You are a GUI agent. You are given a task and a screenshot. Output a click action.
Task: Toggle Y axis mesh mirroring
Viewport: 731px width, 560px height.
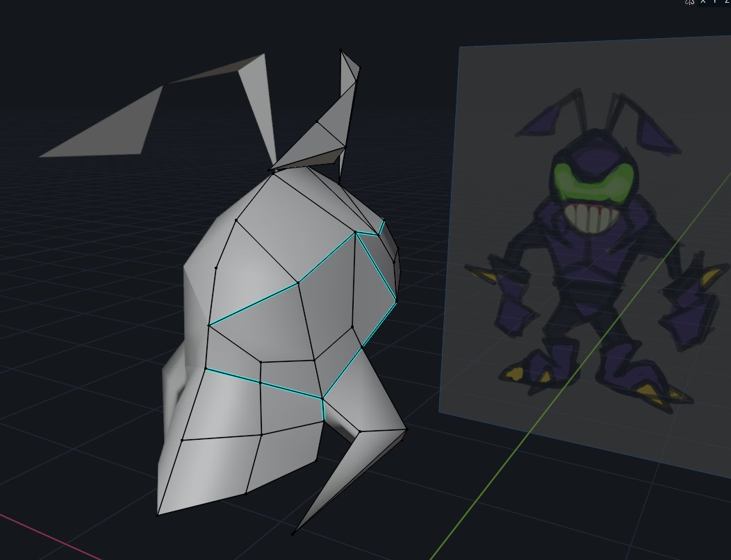pyautogui.click(x=716, y=2)
